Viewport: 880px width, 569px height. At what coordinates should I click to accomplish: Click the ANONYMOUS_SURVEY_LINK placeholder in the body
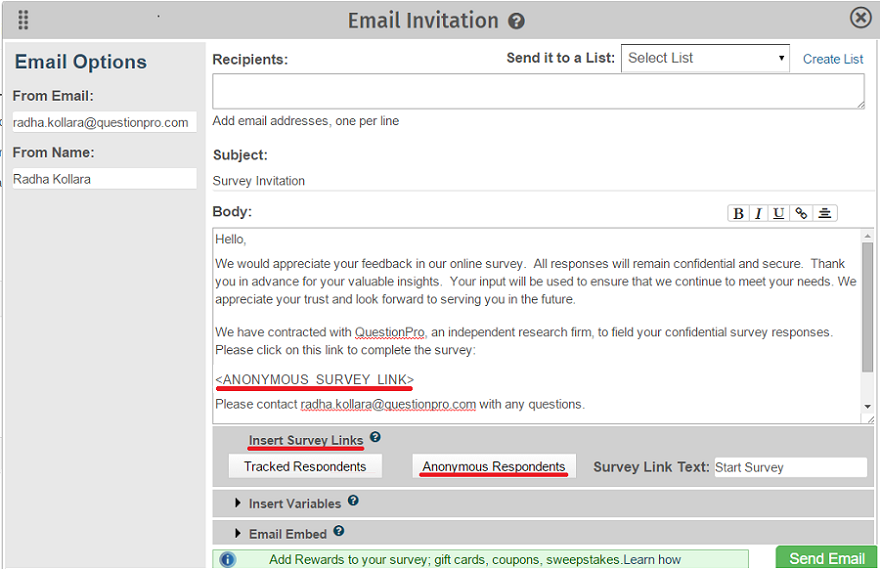[x=314, y=380]
